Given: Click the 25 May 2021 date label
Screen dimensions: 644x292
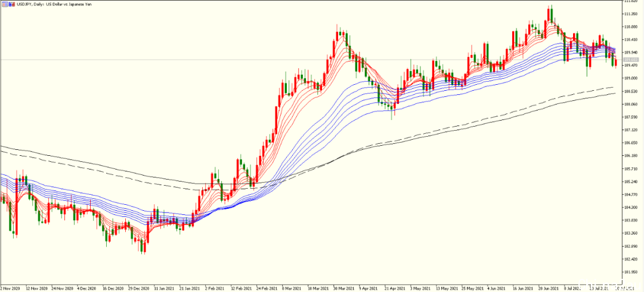Looking at the screenshot, I should [x=472, y=288].
